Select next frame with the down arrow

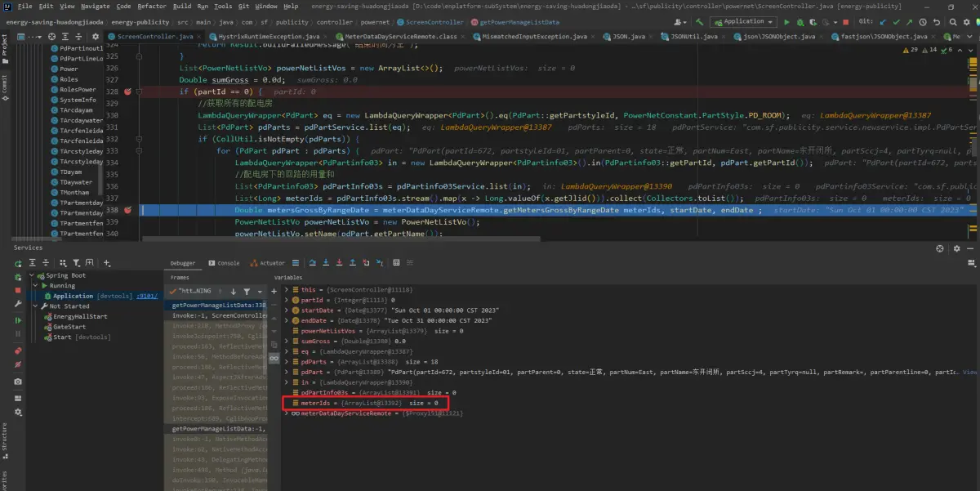pos(233,291)
